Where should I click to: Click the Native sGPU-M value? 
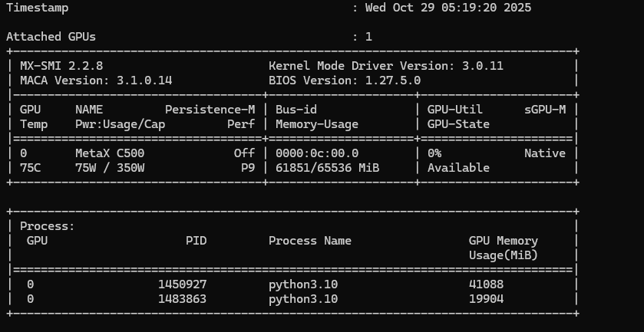click(x=544, y=153)
